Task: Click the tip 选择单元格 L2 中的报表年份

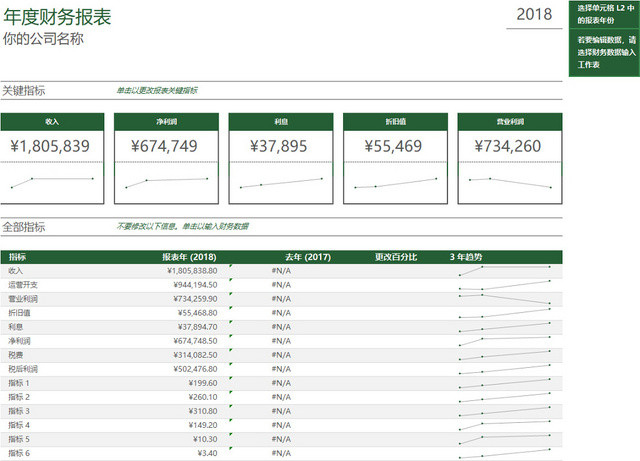Action: (605, 14)
